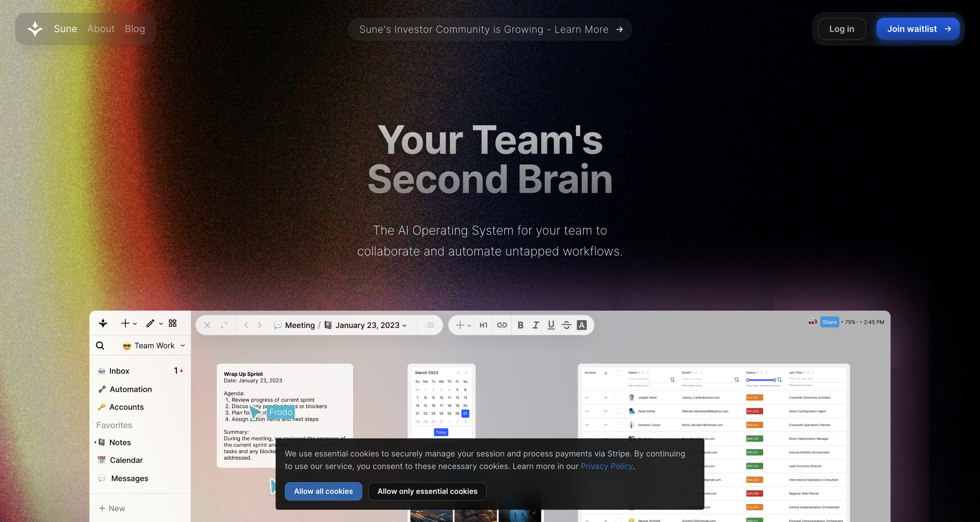Check the checkbox for Domenic Cassin
Image resolution: width=980 pixels, height=522 pixels.
click(x=618, y=425)
